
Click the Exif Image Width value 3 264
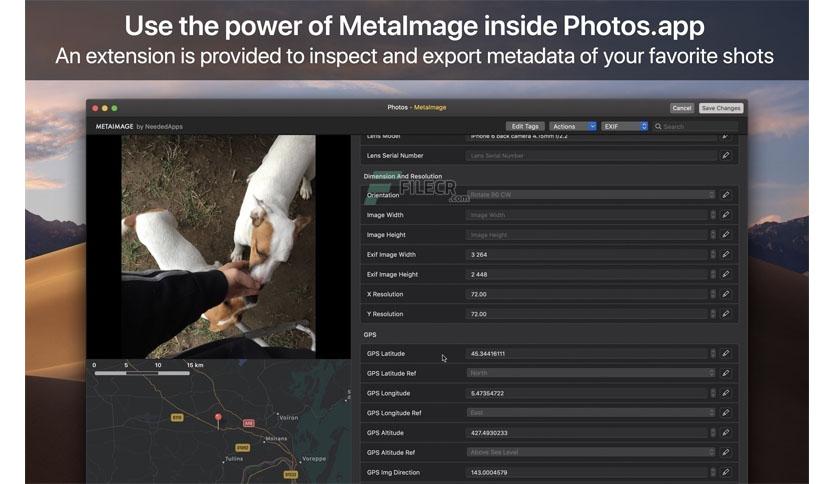(x=479, y=255)
